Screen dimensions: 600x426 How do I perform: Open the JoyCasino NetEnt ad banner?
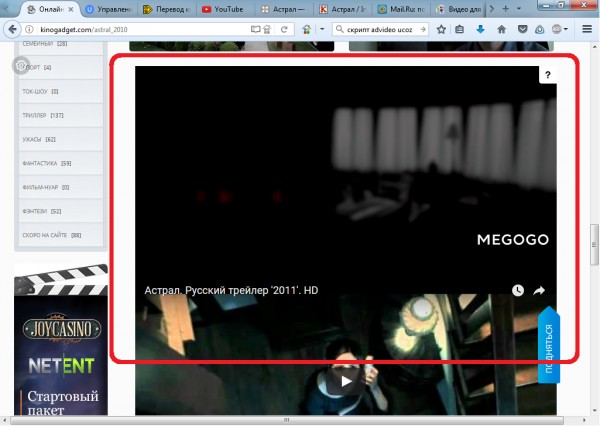(x=61, y=340)
